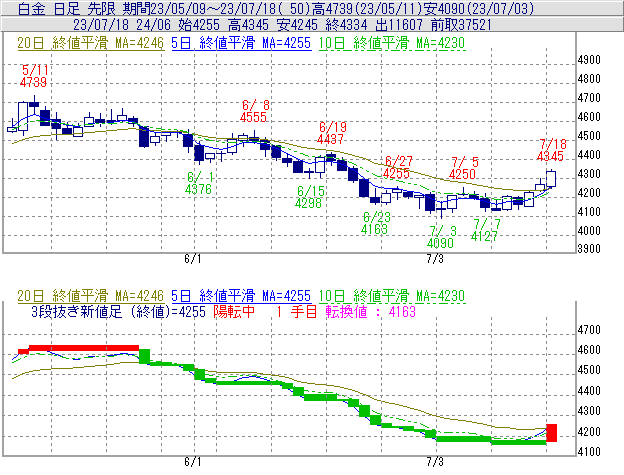Click the 6/1 date label under lower chart

[x=193, y=462]
